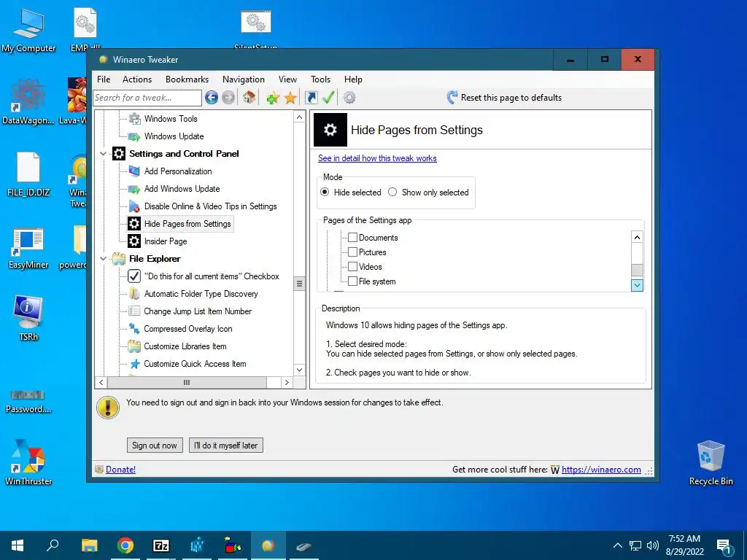Click the Windows Update tree icon
This screenshot has width=747, height=560.
coord(135,136)
